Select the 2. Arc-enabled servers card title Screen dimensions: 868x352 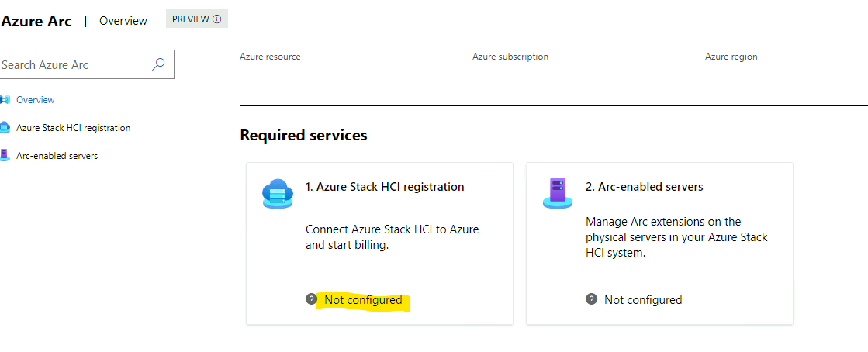(645, 187)
